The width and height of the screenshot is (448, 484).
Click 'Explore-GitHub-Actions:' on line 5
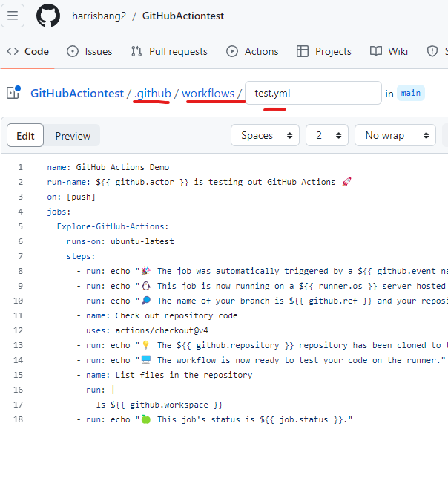pos(113,226)
